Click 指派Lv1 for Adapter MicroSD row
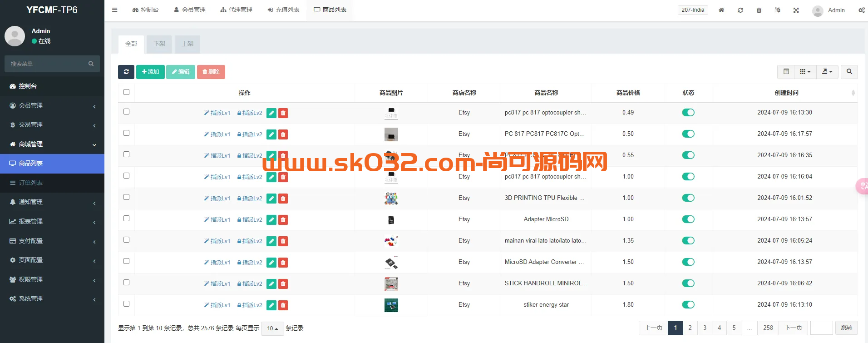This screenshot has width=868, height=343. tap(217, 220)
